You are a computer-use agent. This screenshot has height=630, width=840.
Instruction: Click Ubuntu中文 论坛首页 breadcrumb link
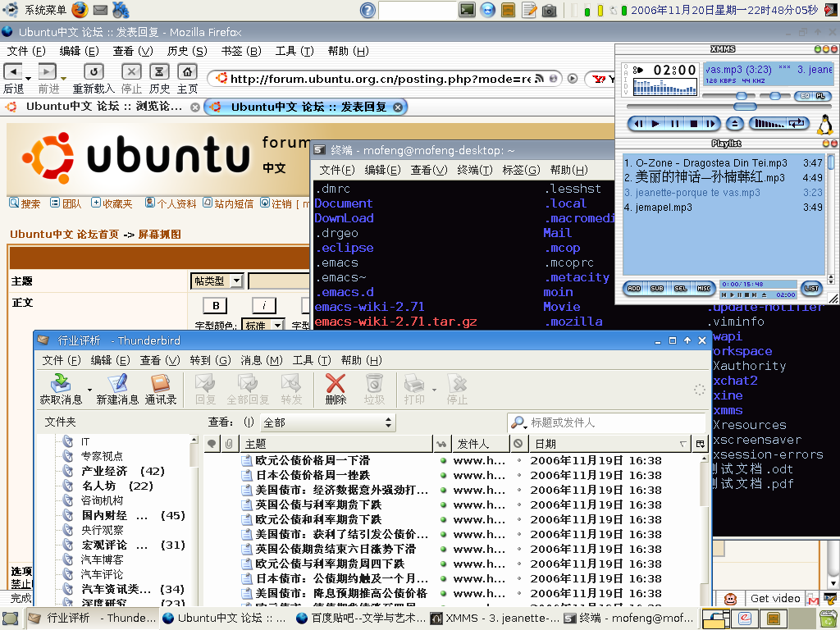coord(64,234)
